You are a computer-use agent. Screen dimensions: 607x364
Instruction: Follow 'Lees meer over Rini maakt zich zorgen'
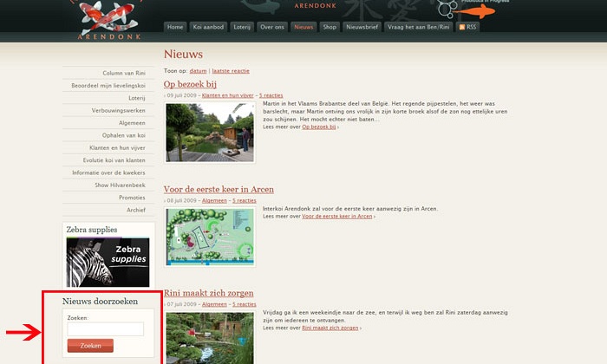click(330, 328)
